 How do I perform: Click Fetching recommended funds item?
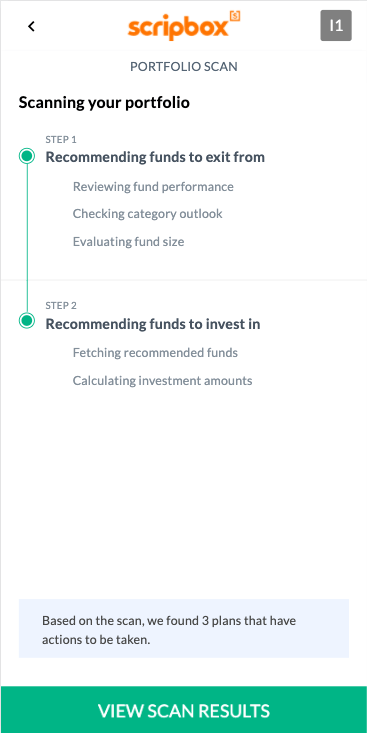[155, 352]
